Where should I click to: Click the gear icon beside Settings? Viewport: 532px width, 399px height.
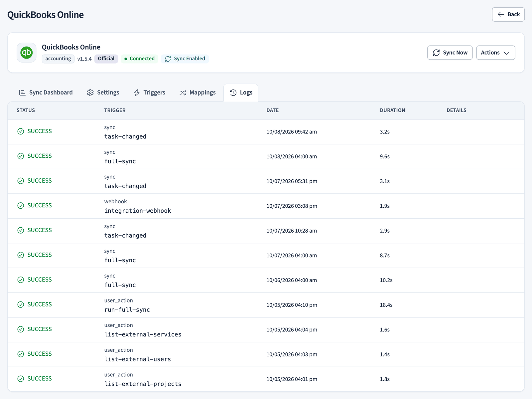[x=90, y=93]
